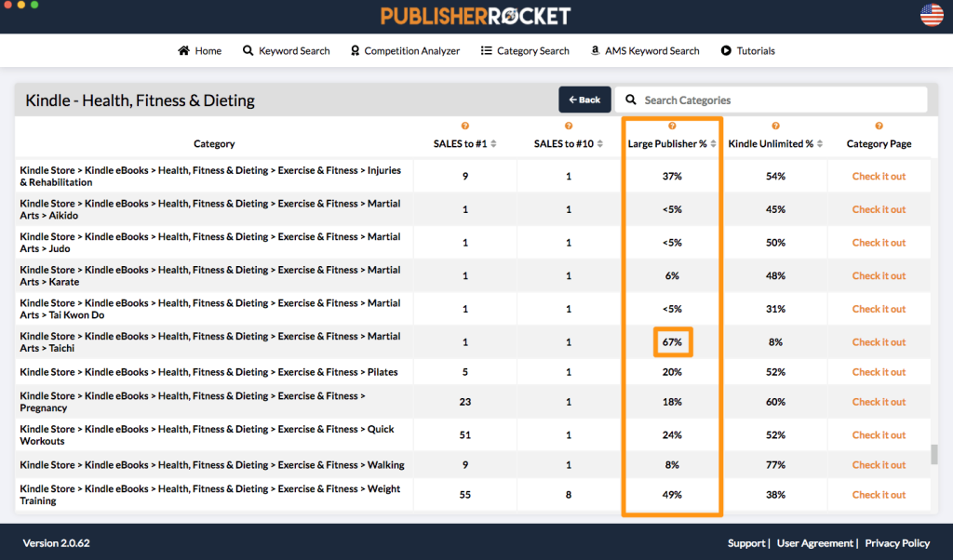Check it out link for Injuries & Rehabilitation

(879, 176)
